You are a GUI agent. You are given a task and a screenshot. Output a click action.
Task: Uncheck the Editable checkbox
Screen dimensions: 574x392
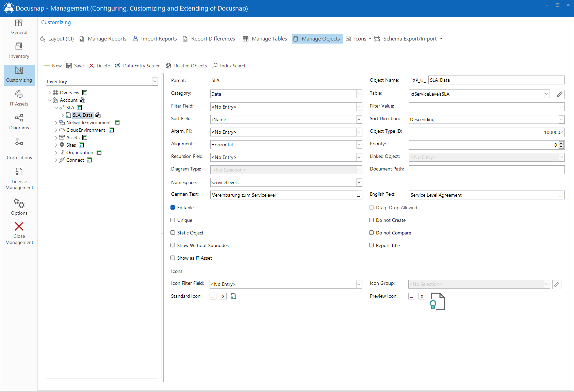[173, 208]
